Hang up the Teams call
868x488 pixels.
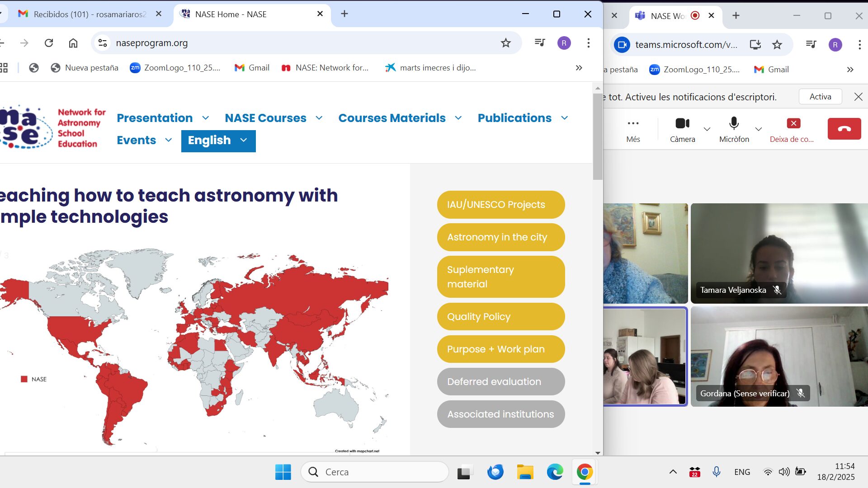click(x=844, y=129)
